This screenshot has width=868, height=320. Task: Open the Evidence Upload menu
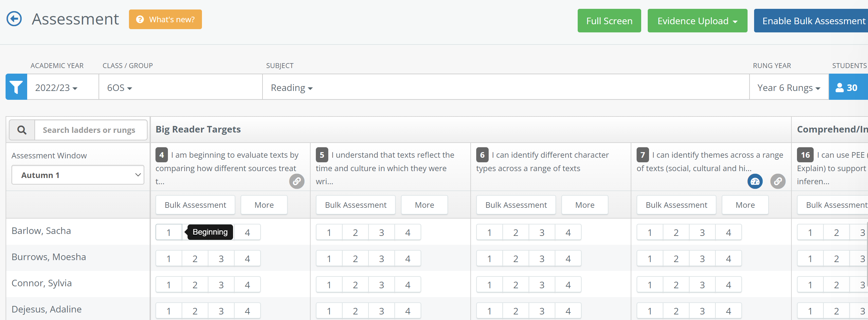click(697, 21)
